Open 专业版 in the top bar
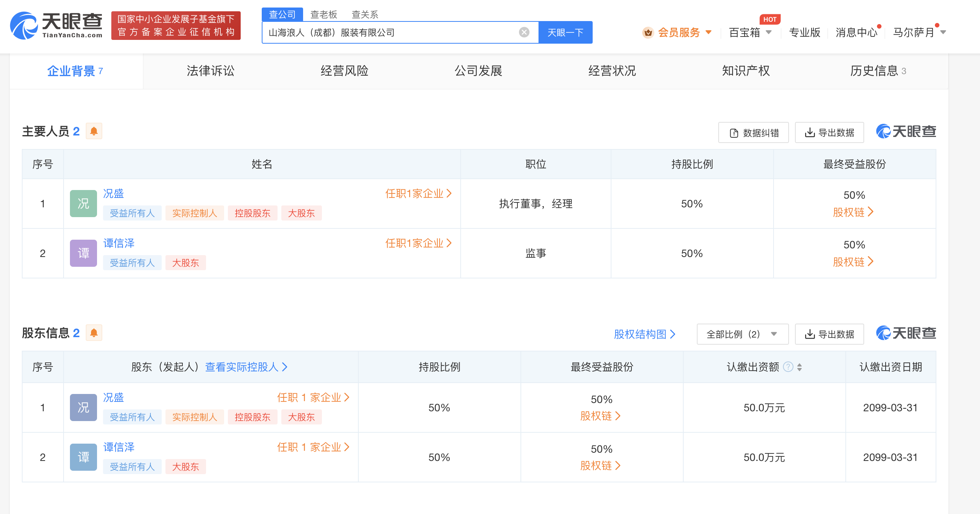The width and height of the screenshot is (980, 514). click(x=805, y=33)
